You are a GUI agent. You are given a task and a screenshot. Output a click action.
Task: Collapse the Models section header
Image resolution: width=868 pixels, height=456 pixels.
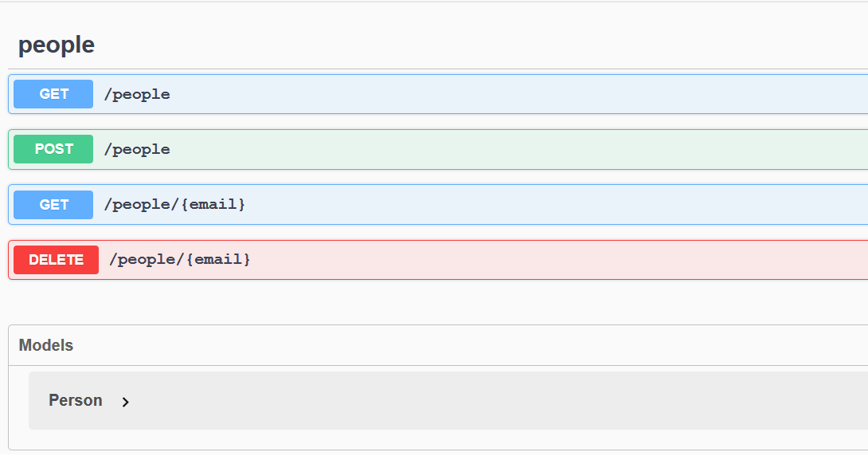point(46,345)
